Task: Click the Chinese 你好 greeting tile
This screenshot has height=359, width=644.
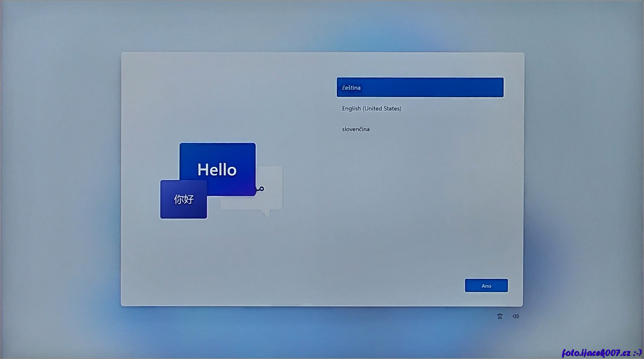Action: [183, 199]
